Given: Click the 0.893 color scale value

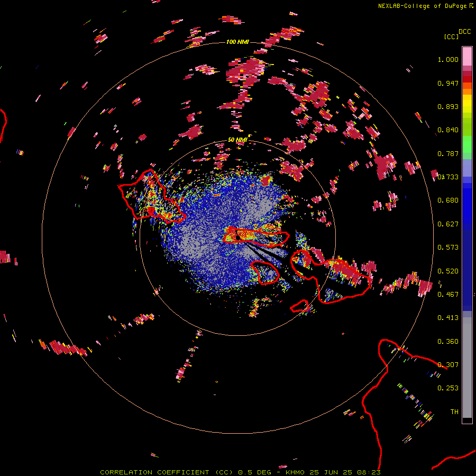Looking at the screenshot, I should pyautogui.click(x=448, y=106).
